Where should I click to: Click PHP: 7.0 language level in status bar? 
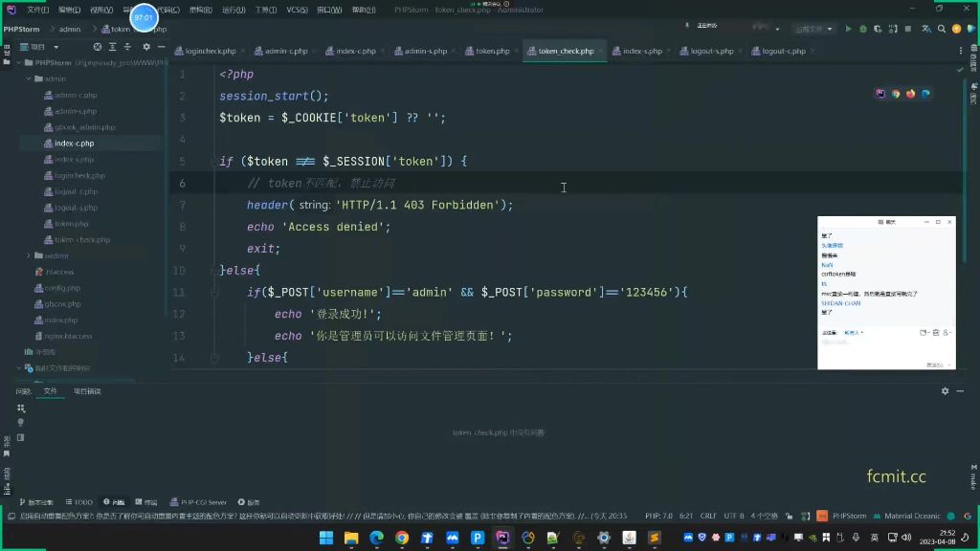658,516
